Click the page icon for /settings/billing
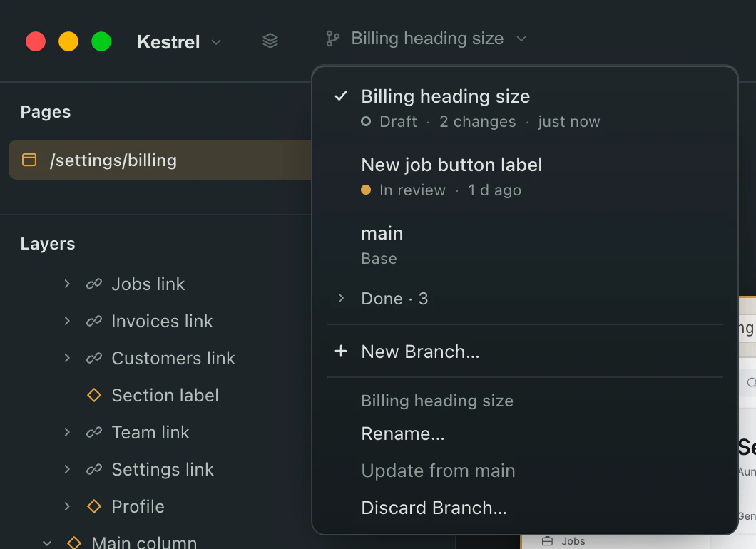Viewport: 756px width, 549px height. 29,160
